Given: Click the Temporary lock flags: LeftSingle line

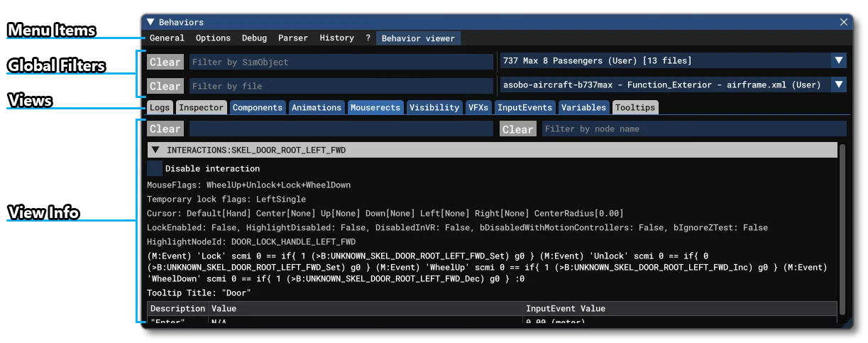Looking at the screenshot, I should click(226, 199).
